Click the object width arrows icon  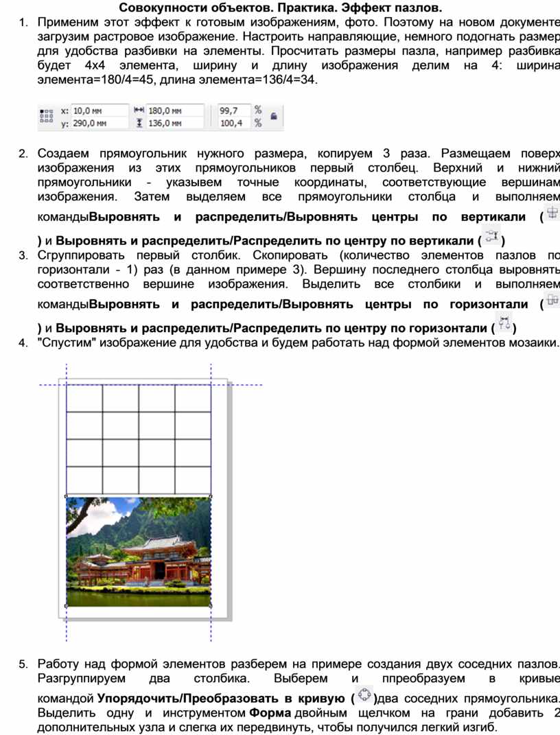pyautogui.click(x=139, y=110)
